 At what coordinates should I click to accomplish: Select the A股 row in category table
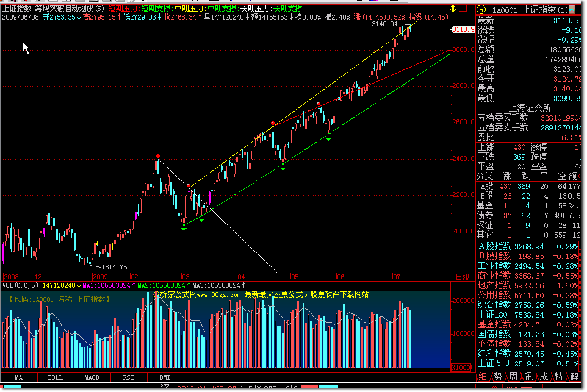click(x=529, y=186)
